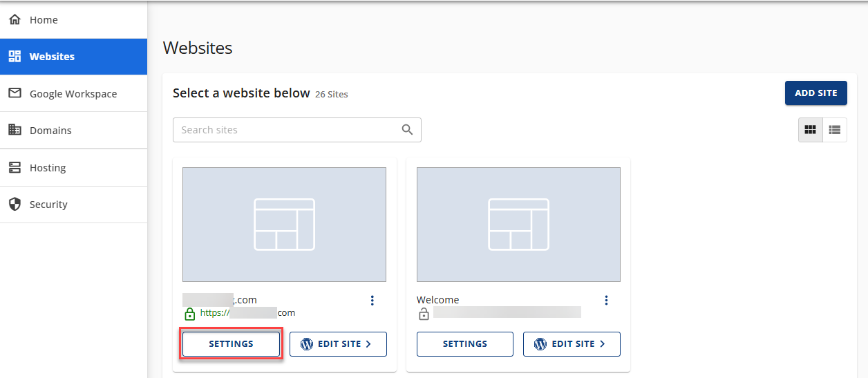The image size is (868, 378).
Task: Click the Hosting server icon
Action: (15, 167)
